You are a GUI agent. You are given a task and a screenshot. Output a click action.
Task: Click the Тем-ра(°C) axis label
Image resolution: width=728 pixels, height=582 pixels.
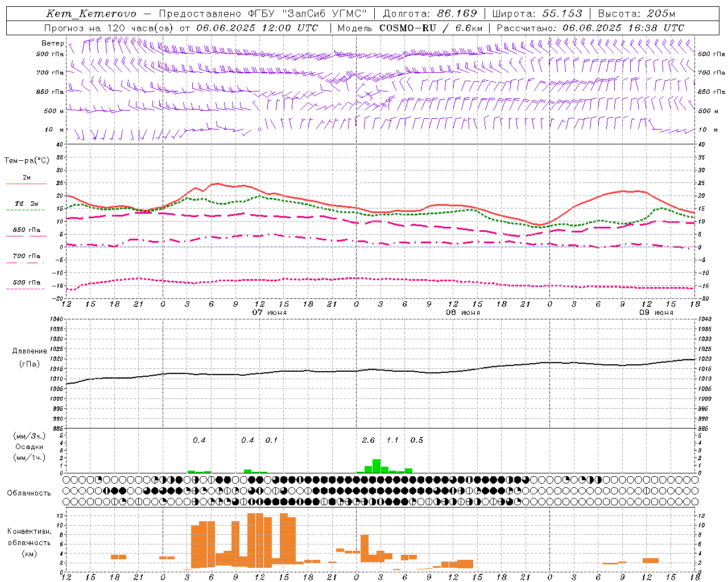27,161
